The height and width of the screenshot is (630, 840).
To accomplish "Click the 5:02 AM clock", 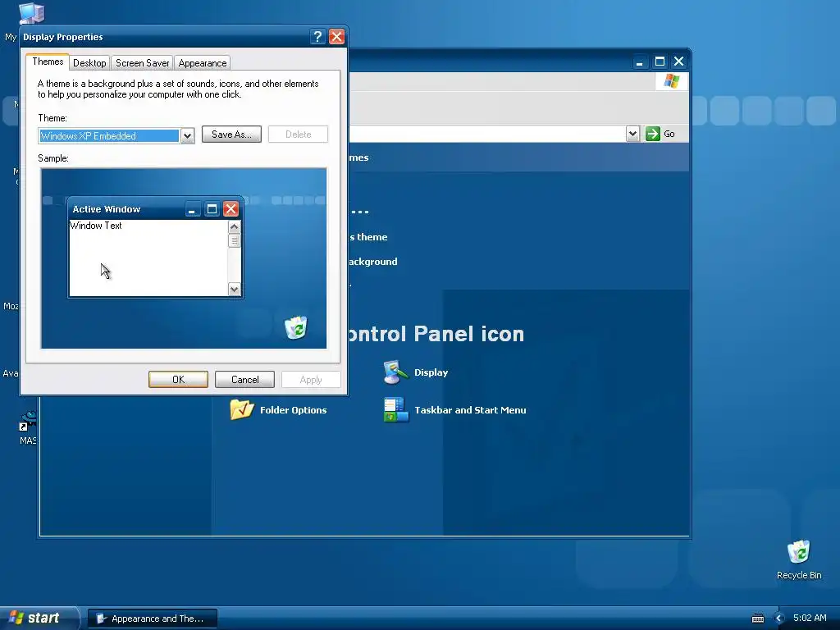I will pos(810,619).
